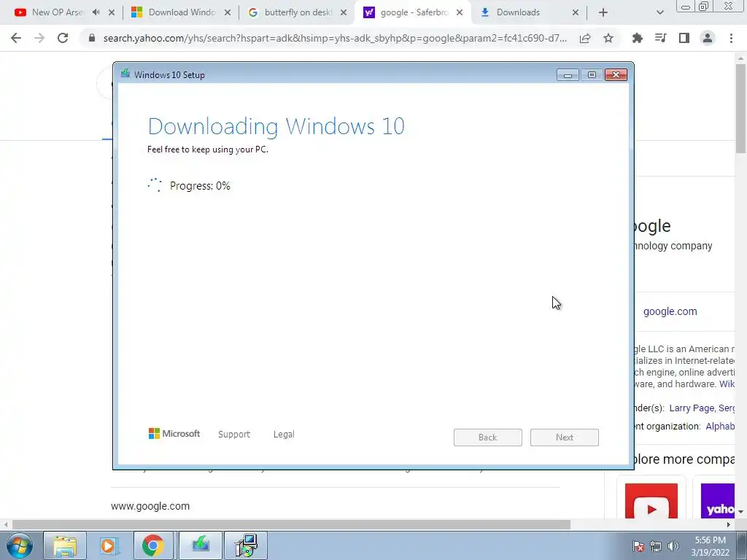The image size is (747, 560).
Task: Open a new tab with the plus icon
Action: pyautogui.click(x=603, y=12)
